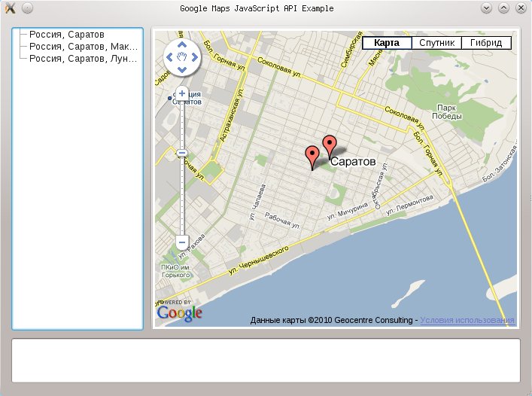This screenshot has height=396, width=532.
Task: Maximize the window with the up-chevron button
Action: [x=504, y=8]
